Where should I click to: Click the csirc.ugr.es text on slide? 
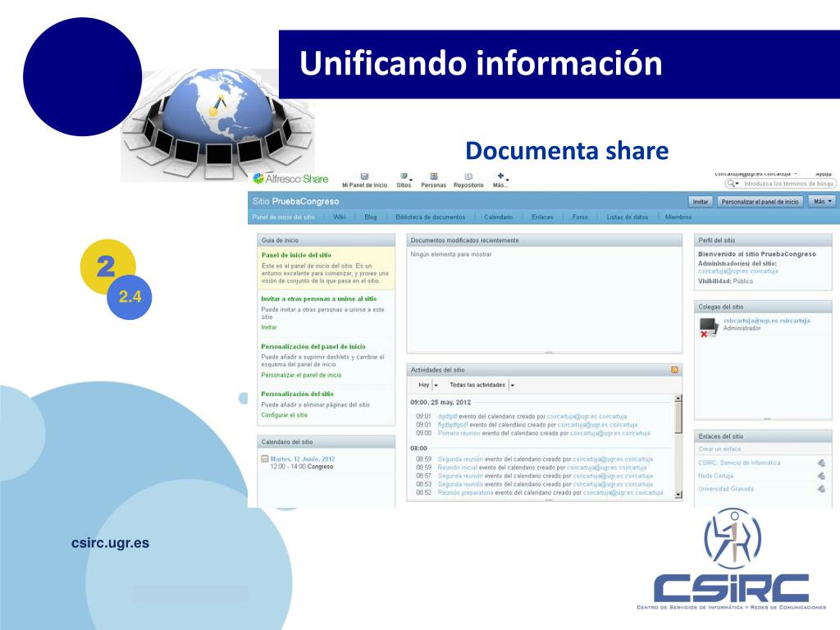110,543
